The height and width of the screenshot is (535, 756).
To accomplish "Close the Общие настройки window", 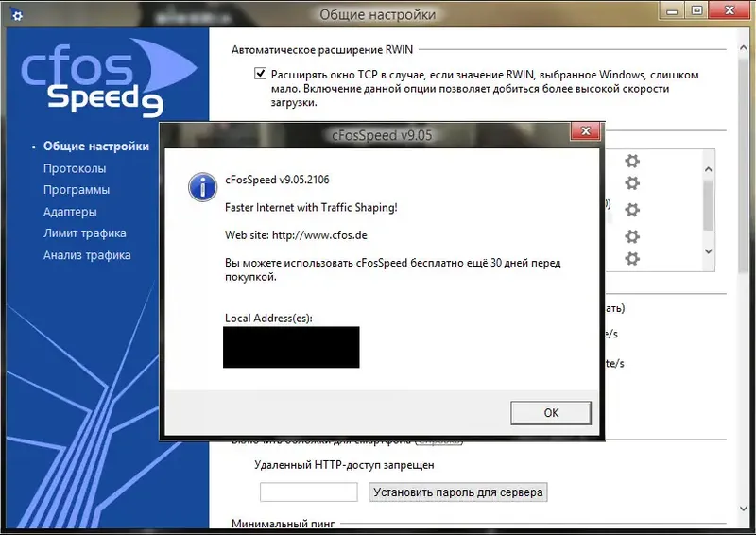I will (x=730, y=10).
